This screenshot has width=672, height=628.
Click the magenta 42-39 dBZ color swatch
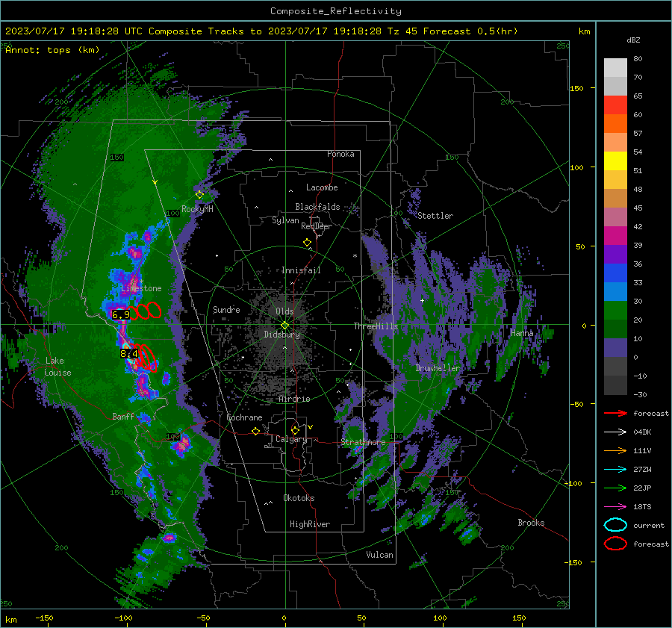[615, 236]
